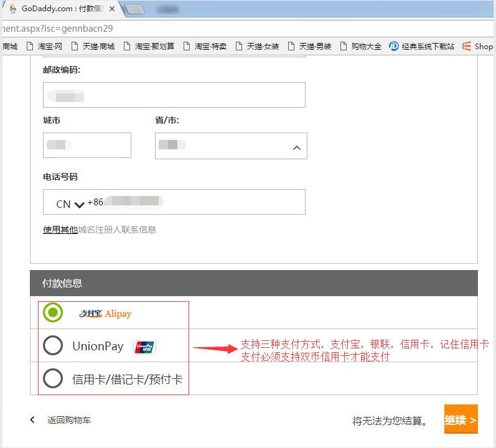Close the GoDaddy.com browser tab
The width and height of the screenshot is (496, 448).
click(x=111, y=9)
